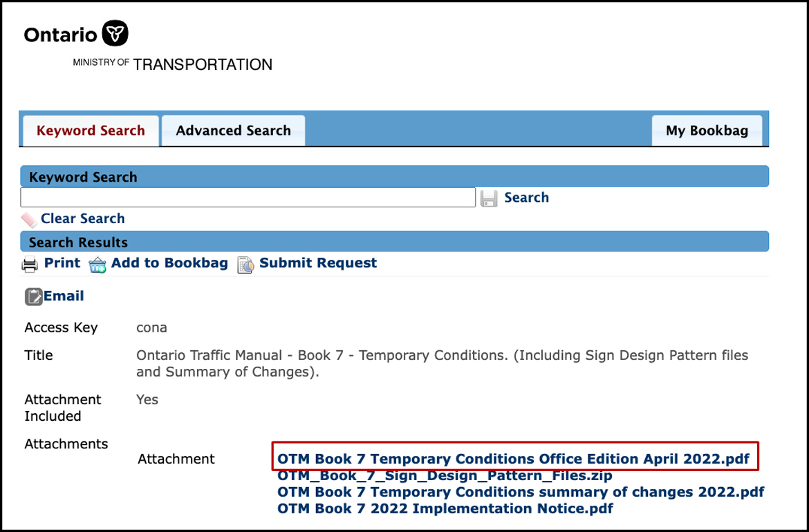Viewport: 809px width, 532px height.
Task: Click the bookbag basket icon
Action: [x=97, y=265]
